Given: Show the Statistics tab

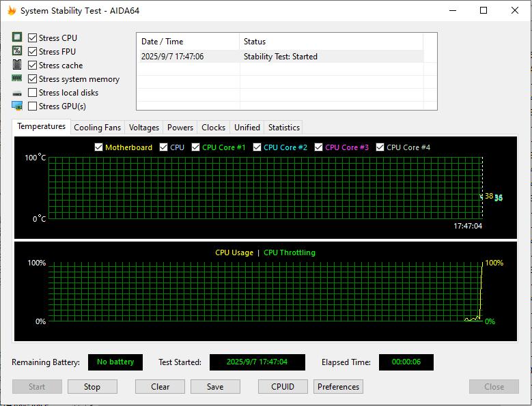Looking at the screenshot, I should (284, 128).
